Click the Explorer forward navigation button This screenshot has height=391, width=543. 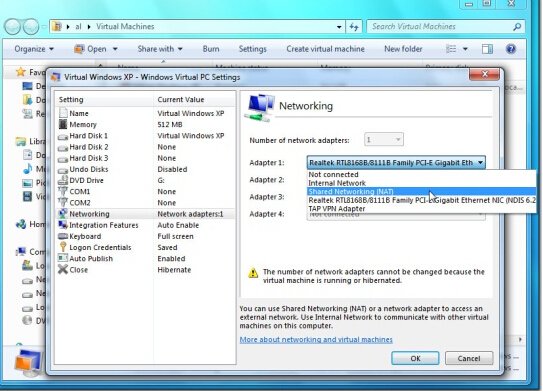point(31,27)
